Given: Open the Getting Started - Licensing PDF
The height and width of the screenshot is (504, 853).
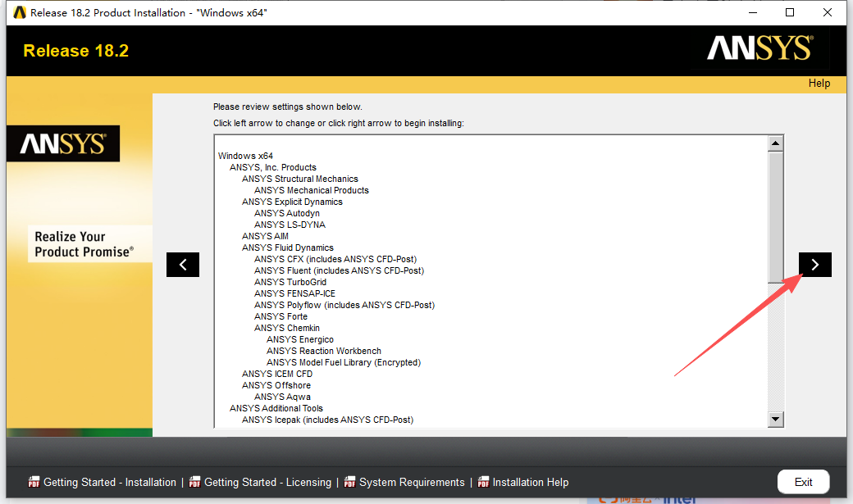Looking at the screenshot, I should click(x=261, y=483).
